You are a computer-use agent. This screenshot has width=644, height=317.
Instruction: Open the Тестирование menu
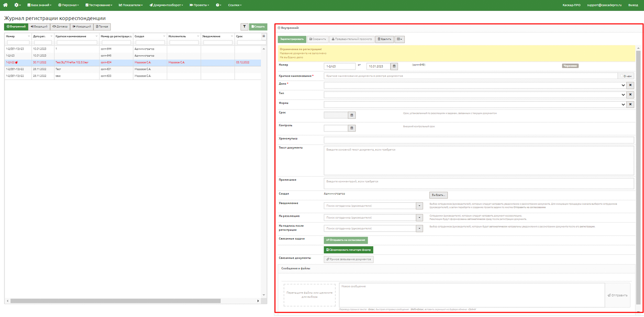[x=99, y=5]
